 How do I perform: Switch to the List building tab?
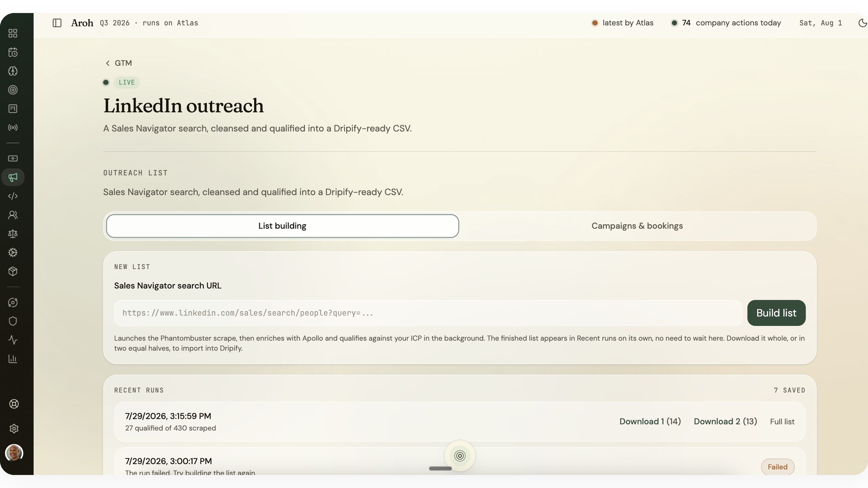[x=282, y=226]
